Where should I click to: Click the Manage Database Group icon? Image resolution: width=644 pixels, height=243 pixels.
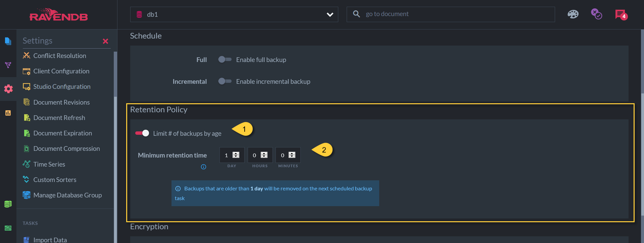pos(27,195)
